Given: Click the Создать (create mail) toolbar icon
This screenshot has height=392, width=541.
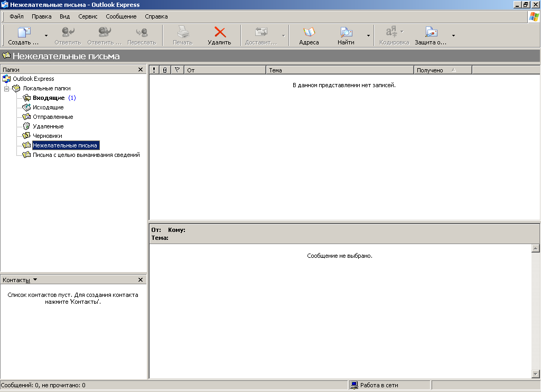Looking at the screenshot, I should [x=24, y=32].
